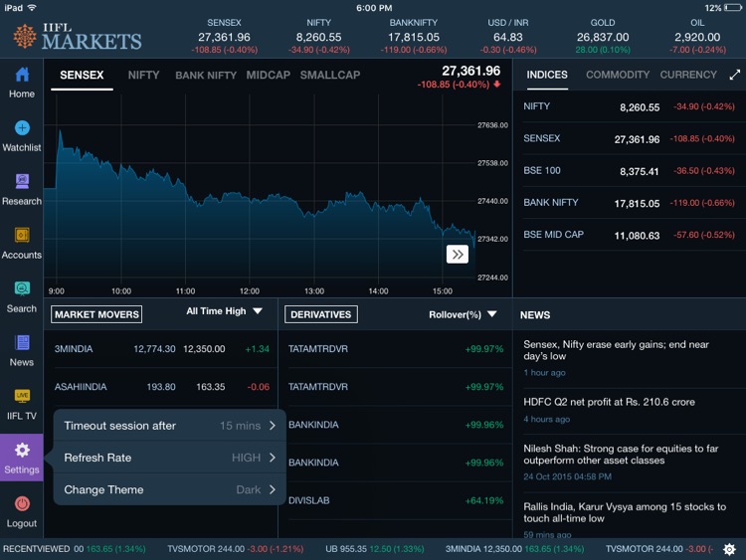Screen dimensions: 746x560
Task: Select the BANK NIFTY index row
Action: point(629,203)
